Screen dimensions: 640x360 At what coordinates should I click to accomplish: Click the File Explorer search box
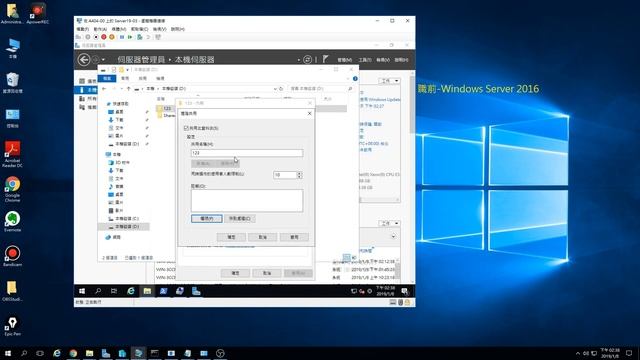point(321,89)
